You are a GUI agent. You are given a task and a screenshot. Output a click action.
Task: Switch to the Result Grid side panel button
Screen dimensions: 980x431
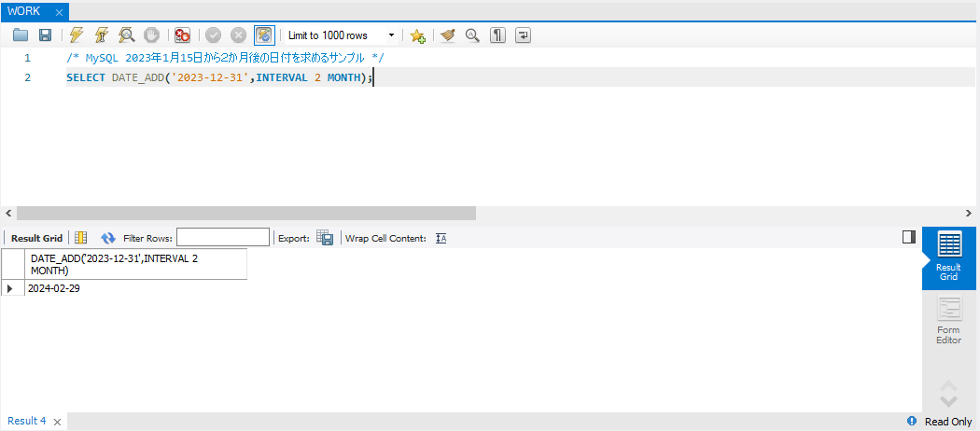coord(948,258)
